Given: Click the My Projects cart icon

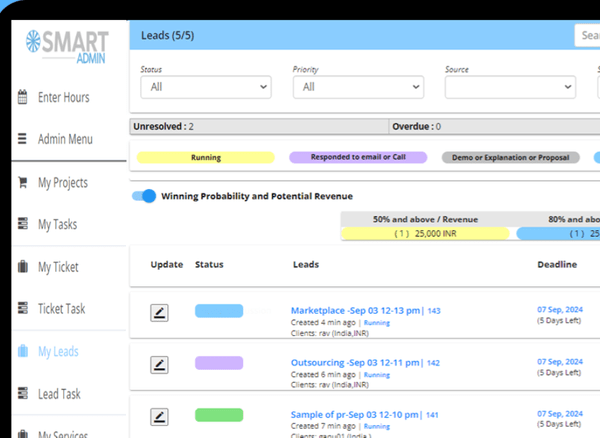Looking at the screenshot, I should click(23, 182).
